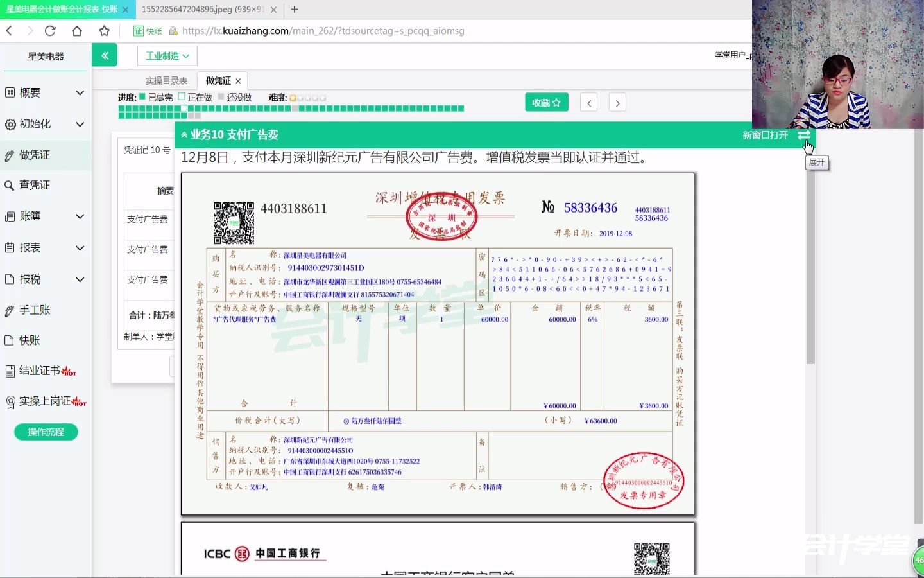Click the browser forward arrow

click(x=30, y=31)
